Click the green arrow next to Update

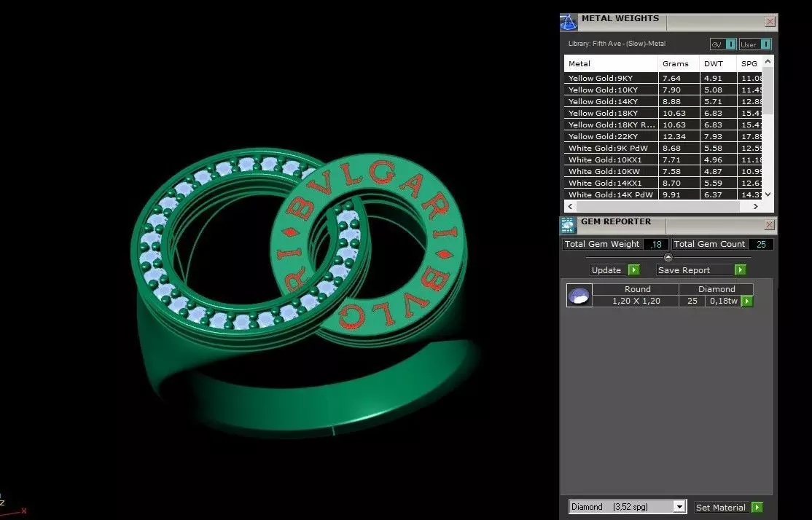634,270
